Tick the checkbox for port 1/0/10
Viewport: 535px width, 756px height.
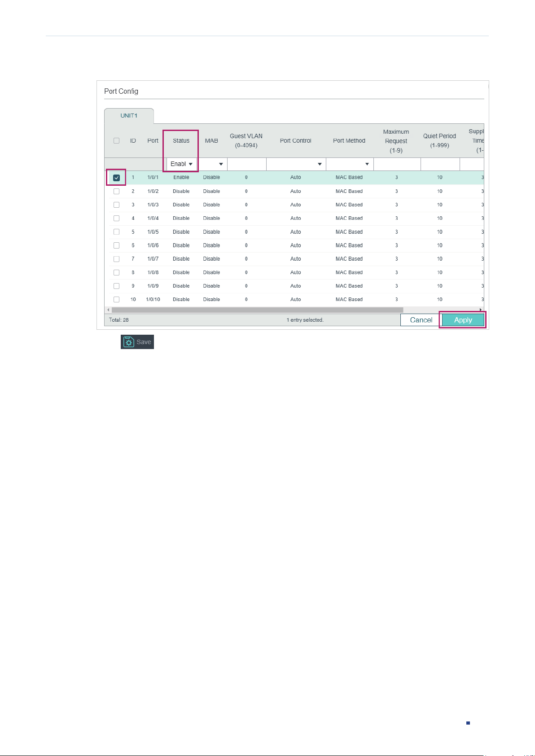pos(116,299)
